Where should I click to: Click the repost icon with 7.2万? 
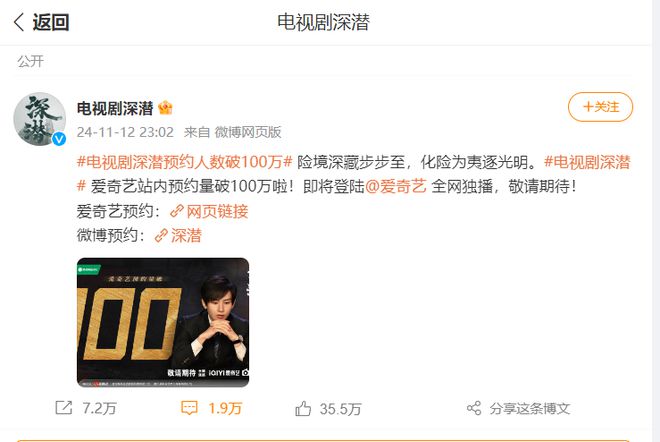click(64, 408)
